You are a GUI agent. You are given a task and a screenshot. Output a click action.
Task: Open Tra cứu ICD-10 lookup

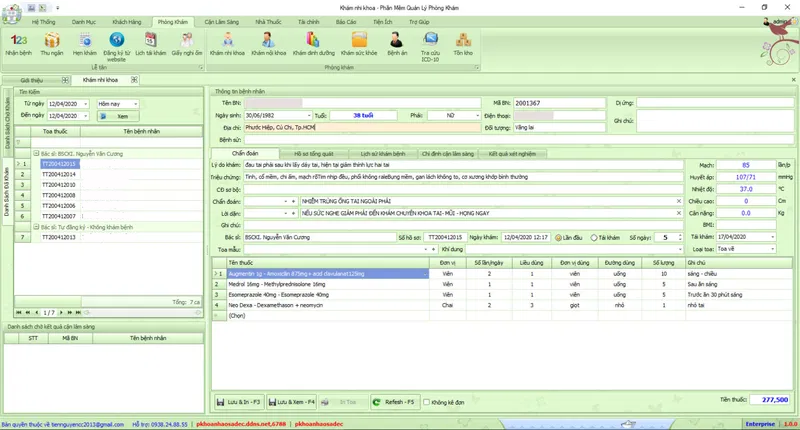pos(430,43)
